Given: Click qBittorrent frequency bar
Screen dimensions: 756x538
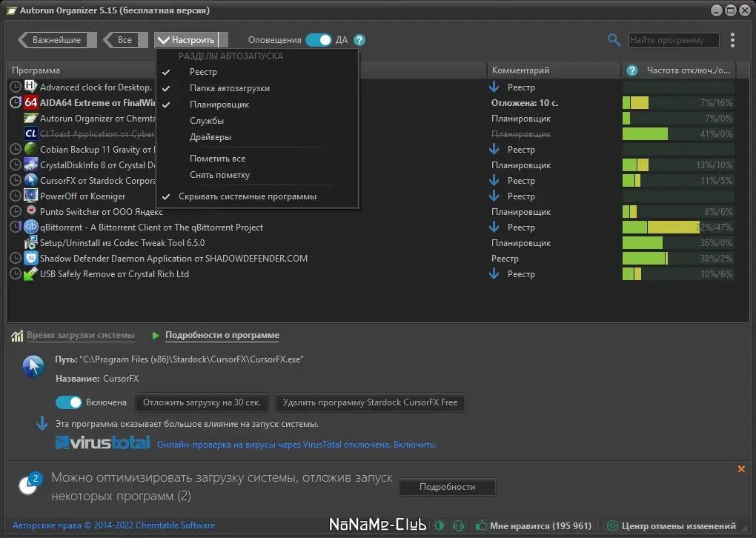Looking at the screenshot, I should [x=678, y=227].
